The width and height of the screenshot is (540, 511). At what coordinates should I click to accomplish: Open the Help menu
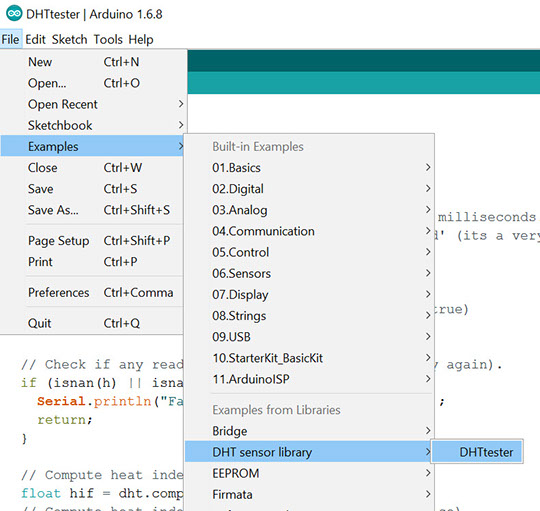(141, 39)
